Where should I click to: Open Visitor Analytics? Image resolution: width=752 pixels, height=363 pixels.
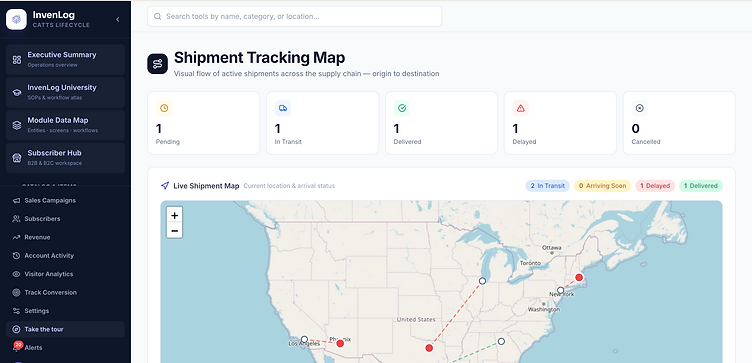65,274
